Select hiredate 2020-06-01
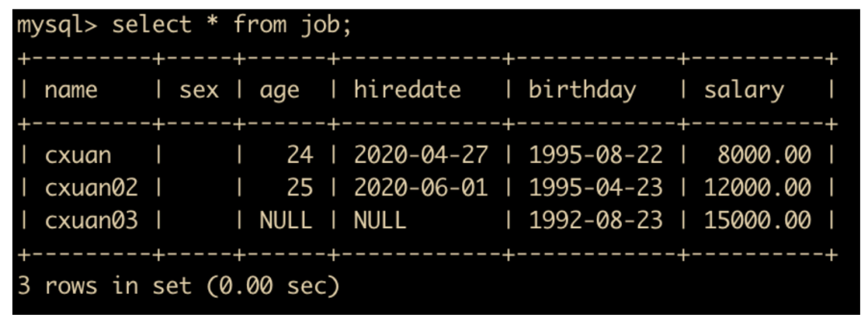This screenshot has height=322, width=868. click(420, 187)
